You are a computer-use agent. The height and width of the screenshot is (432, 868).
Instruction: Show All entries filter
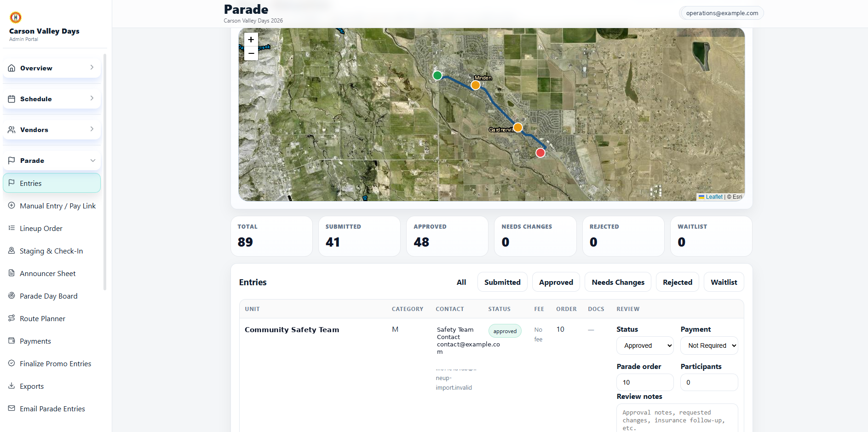[461, 282]
